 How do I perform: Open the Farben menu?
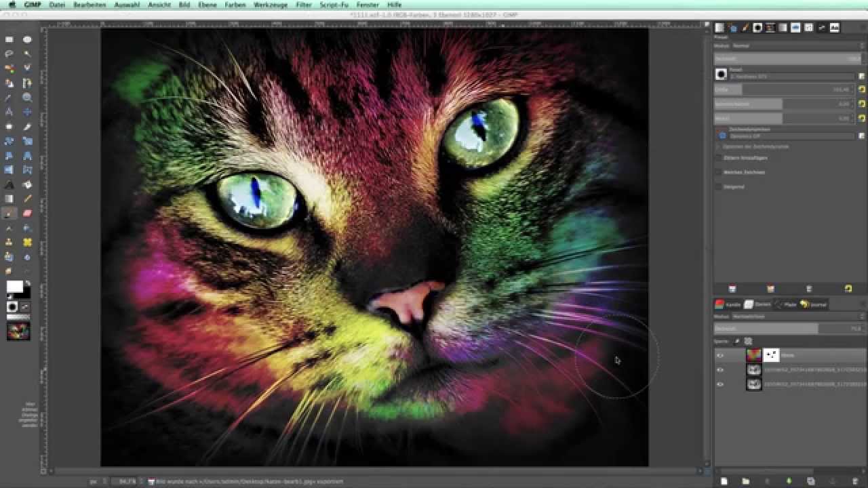click(235, 5)
